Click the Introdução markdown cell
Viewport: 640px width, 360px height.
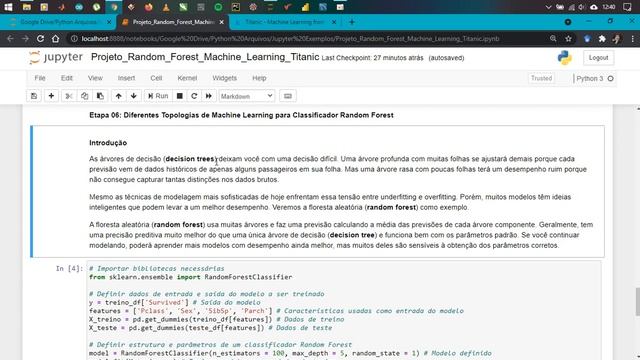(318, 192)
